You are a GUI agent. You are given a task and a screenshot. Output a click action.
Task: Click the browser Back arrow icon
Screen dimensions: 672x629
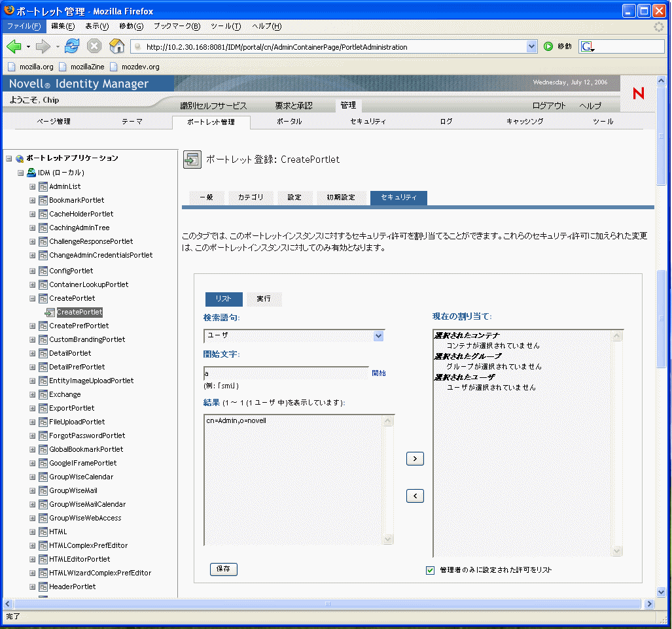[x=14, y=46]
